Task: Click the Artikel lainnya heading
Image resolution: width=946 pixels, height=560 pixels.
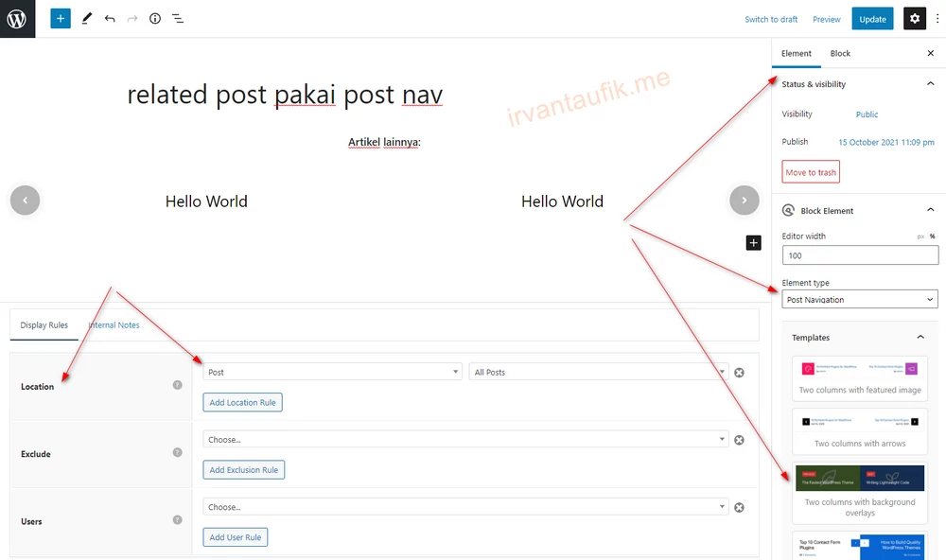Action: pyautogui.click(x=384, y=143)
